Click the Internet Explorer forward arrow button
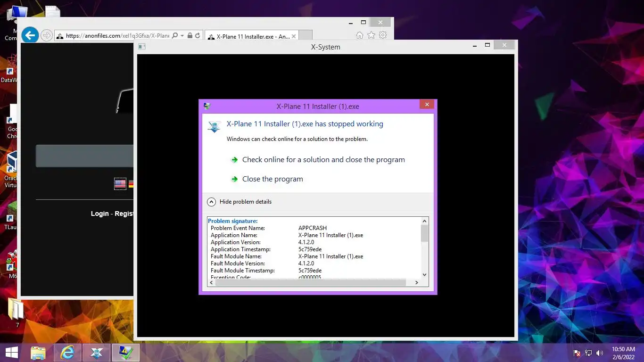 click(46, 35)
